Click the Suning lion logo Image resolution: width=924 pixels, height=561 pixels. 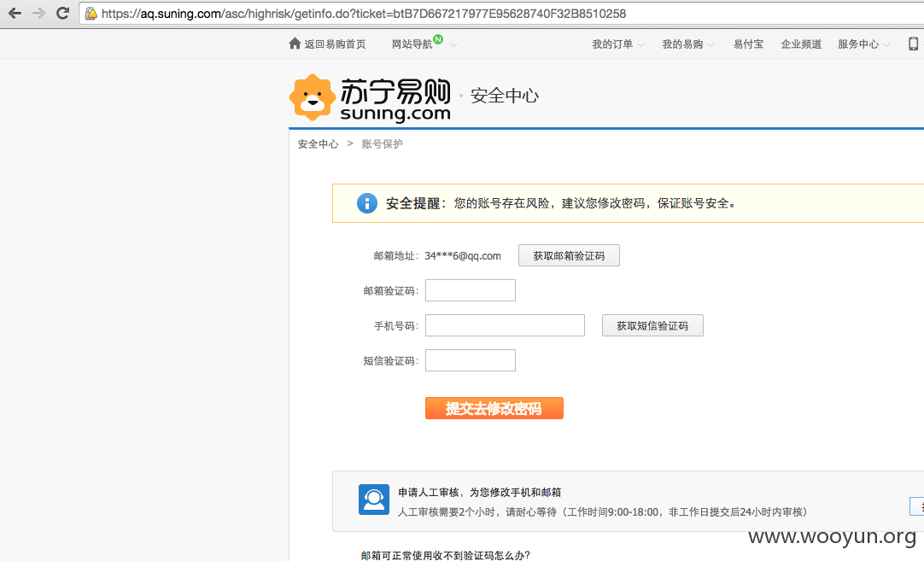pyautogui.click(x=313, y=97)
